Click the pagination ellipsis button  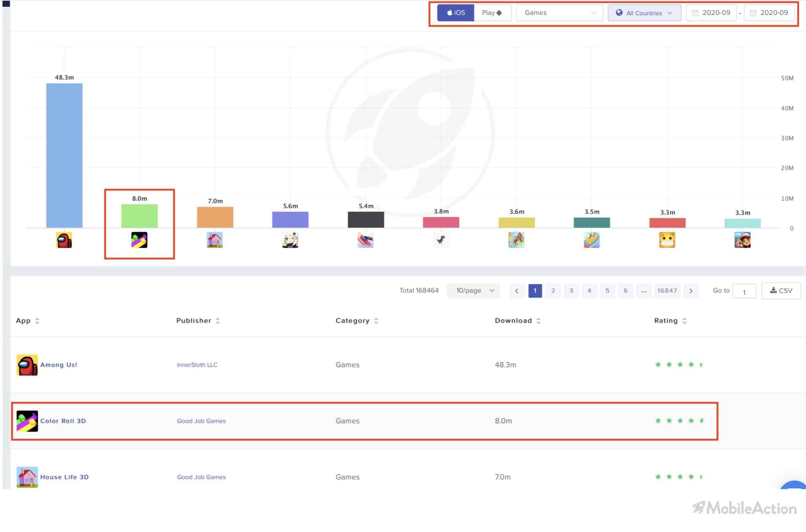(643, 291)
